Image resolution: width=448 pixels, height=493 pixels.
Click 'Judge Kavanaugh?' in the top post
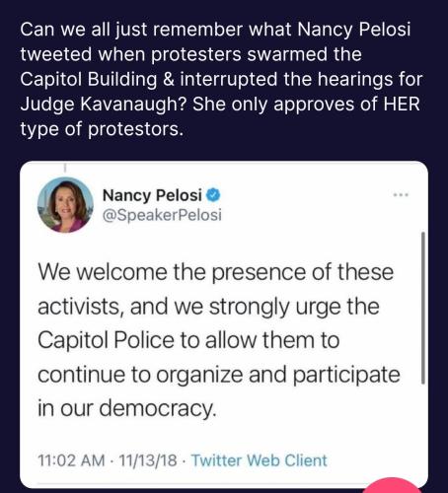[104, 105]
